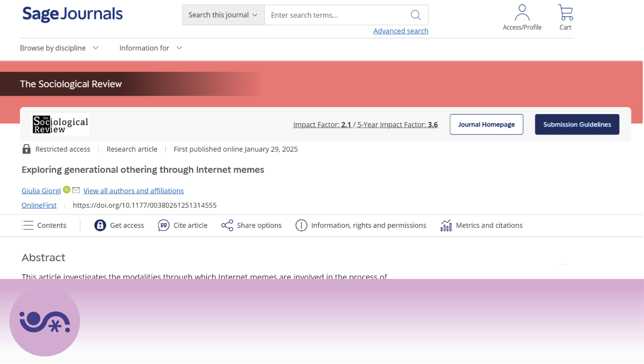This screenshot has height=364, width=644.
Task: Open Giulia Giorgi author link
Action: point(41,191)
